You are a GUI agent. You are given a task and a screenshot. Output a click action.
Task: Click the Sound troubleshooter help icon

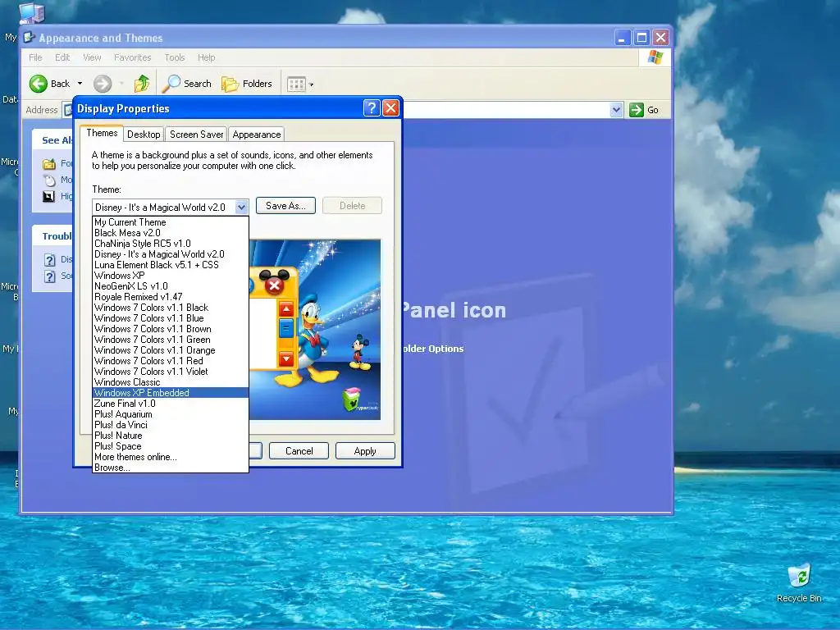pos(50,276)
